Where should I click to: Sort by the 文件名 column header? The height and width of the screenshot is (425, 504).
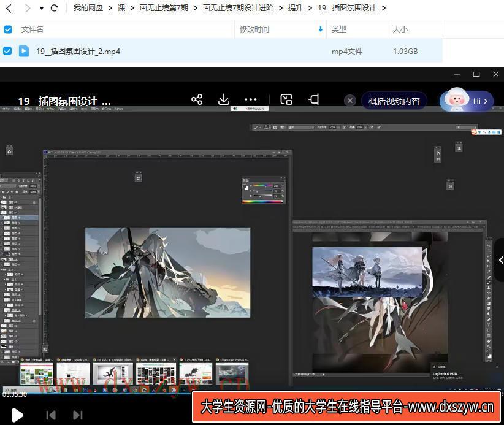pyautogui.click(x=32, y=29)
